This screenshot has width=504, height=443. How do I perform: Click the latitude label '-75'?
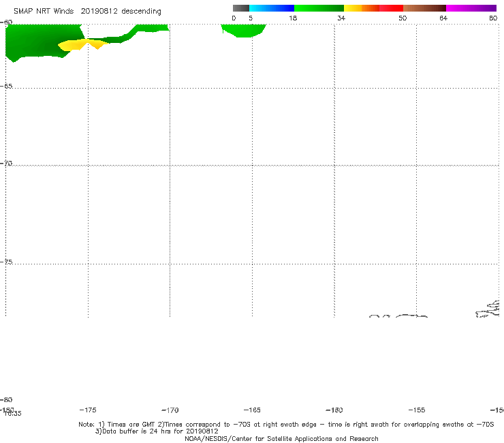[x=6, y=262]
